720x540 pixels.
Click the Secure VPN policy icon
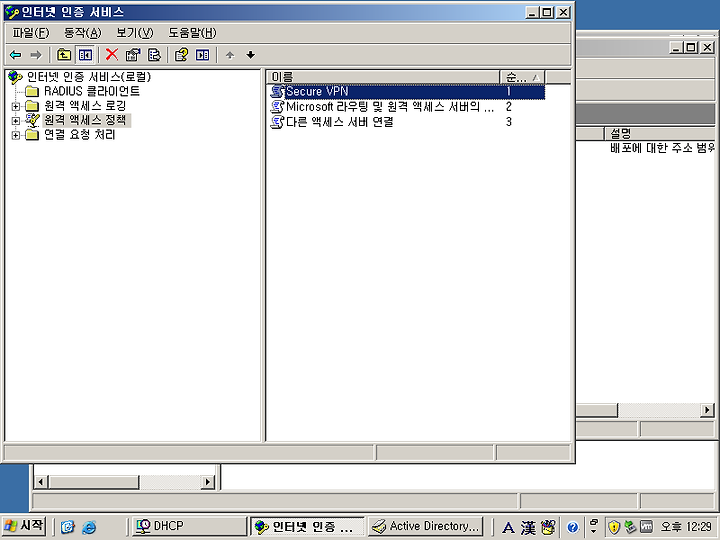coord(277,91)
